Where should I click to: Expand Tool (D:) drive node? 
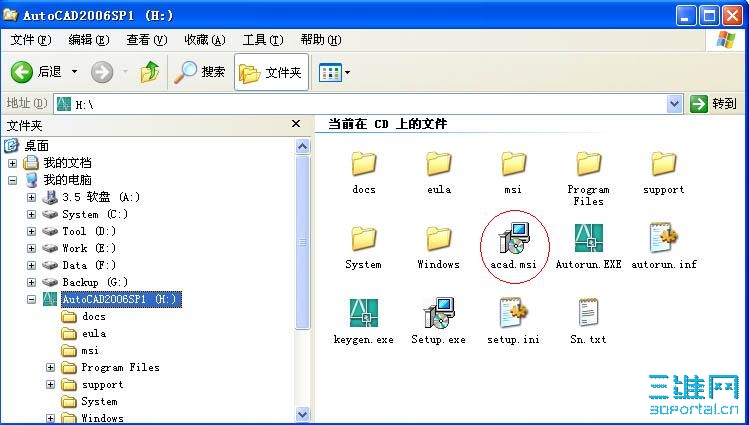click(x=32, y=232)
